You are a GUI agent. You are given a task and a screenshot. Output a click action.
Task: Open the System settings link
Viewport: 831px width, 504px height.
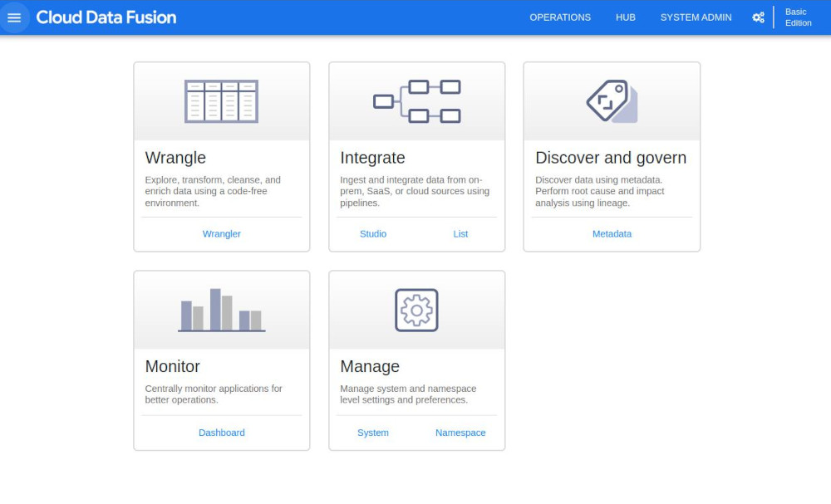[x=373, y=433]
